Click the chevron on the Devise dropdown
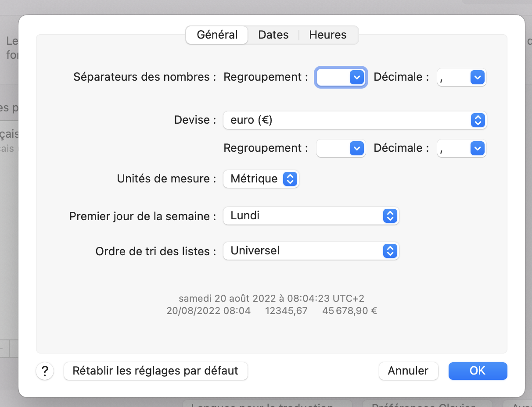This screenshot has height=407, width=532. [x=478, y=120]
